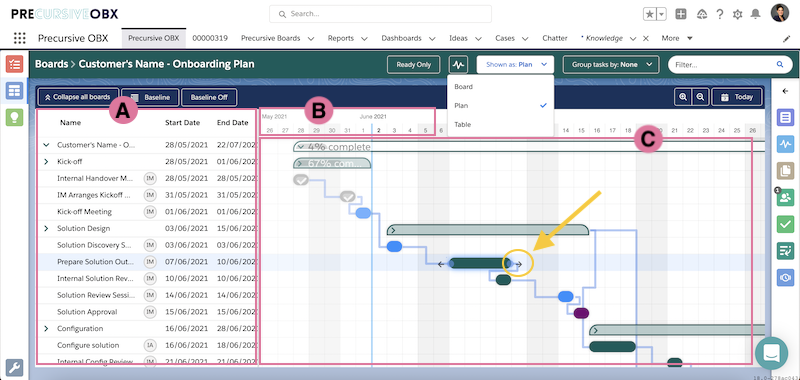800x380 pixels.
Task: Jump to Today in the timeline
Action: point(737,97)
